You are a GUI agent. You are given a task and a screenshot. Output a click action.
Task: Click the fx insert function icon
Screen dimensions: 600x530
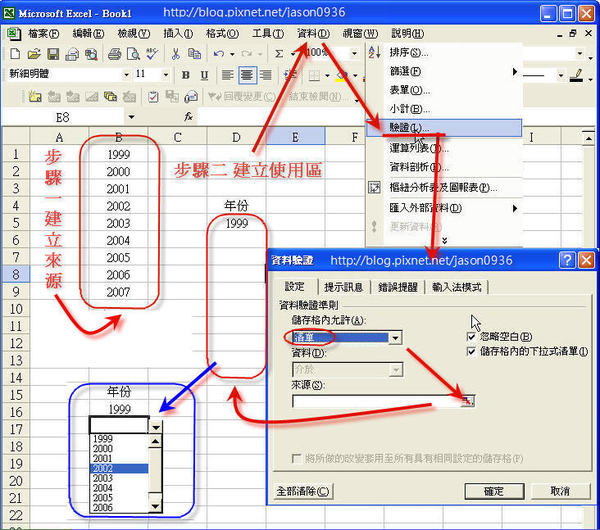tap(188, 117)
